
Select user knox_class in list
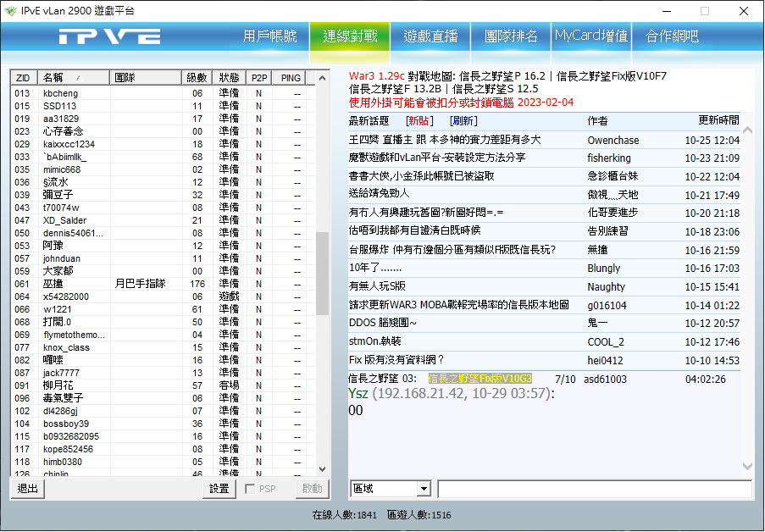pyautogui.click(x=66, y=347)
